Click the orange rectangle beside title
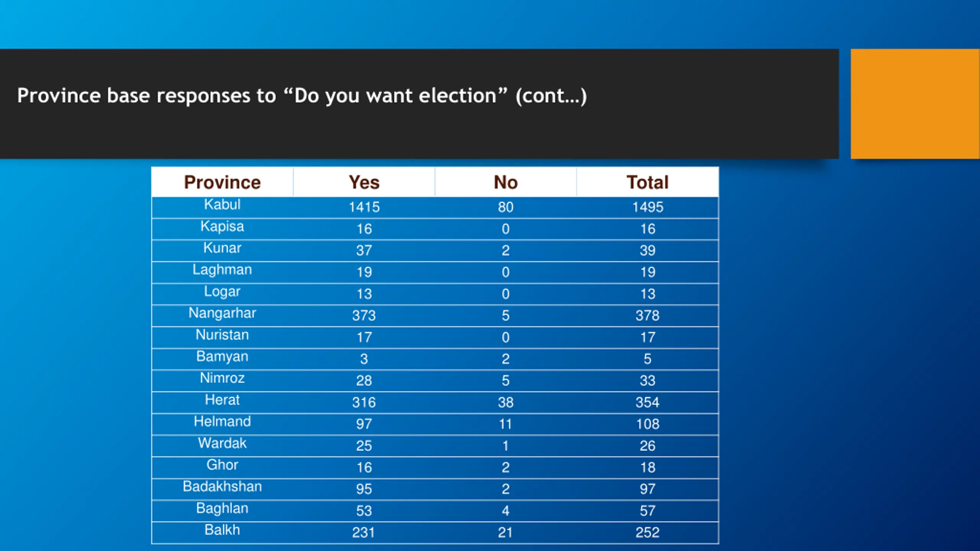980x551 pixels. (x=915, y=104)
